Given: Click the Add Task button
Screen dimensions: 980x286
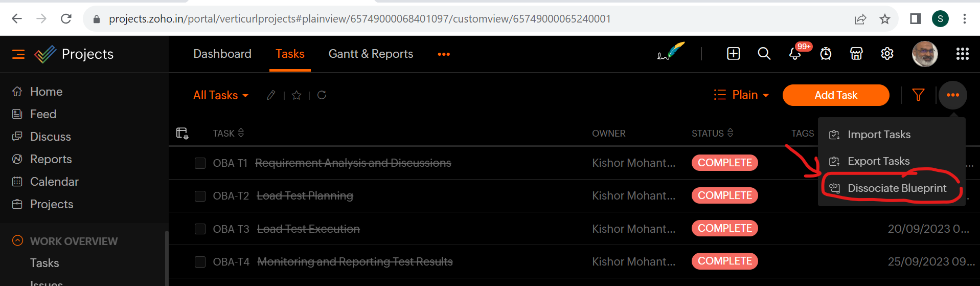Looking at the screenshot, I should 836,95.
